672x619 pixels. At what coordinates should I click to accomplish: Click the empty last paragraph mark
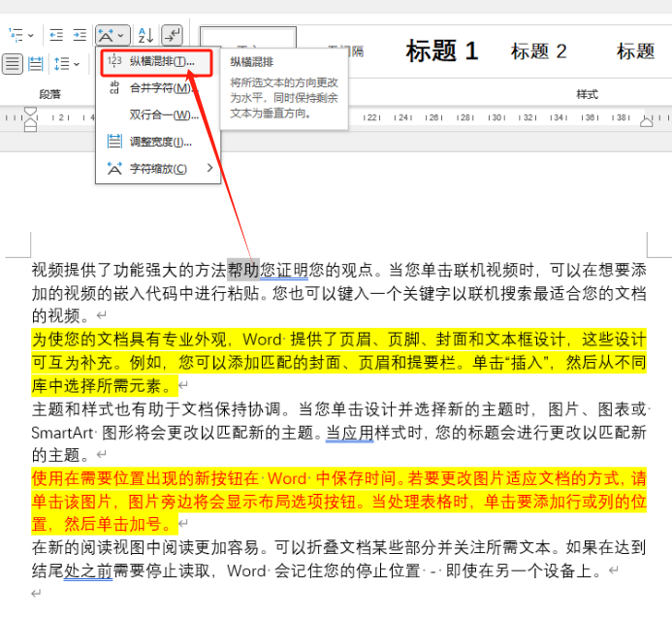click(36, 594)
